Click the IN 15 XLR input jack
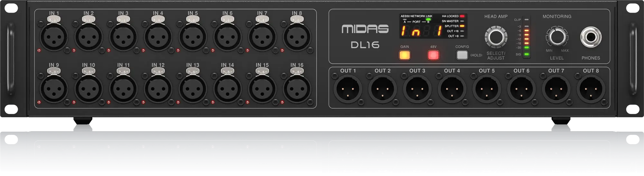The width and height of the screenshot is (644, 176). point(262,89)
